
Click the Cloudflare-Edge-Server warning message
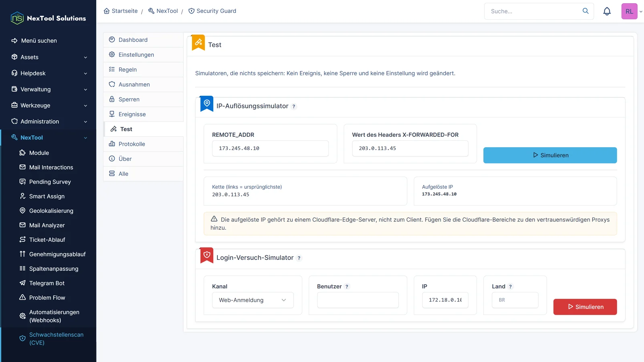point(410,224)
